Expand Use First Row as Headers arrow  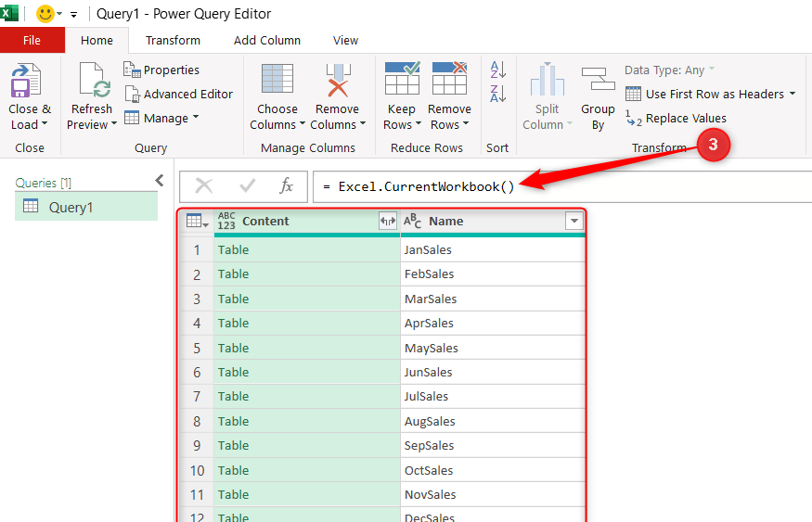click(793, 94)
